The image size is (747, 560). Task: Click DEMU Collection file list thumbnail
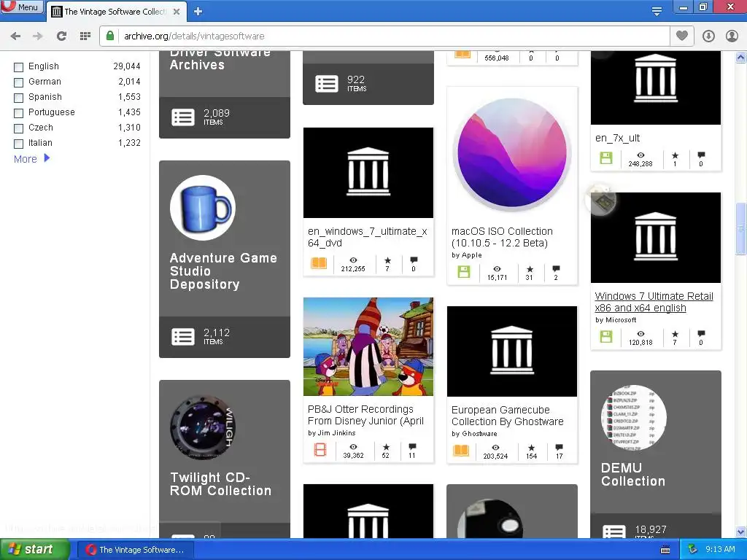(634, 418)
